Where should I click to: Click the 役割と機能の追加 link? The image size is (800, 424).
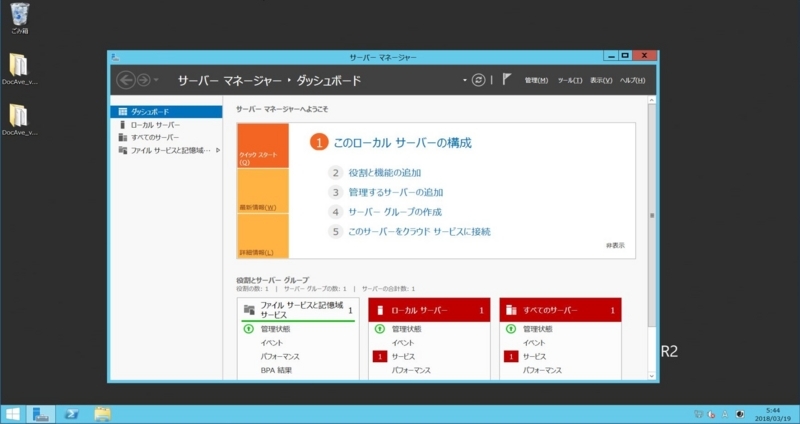point(384,173)
